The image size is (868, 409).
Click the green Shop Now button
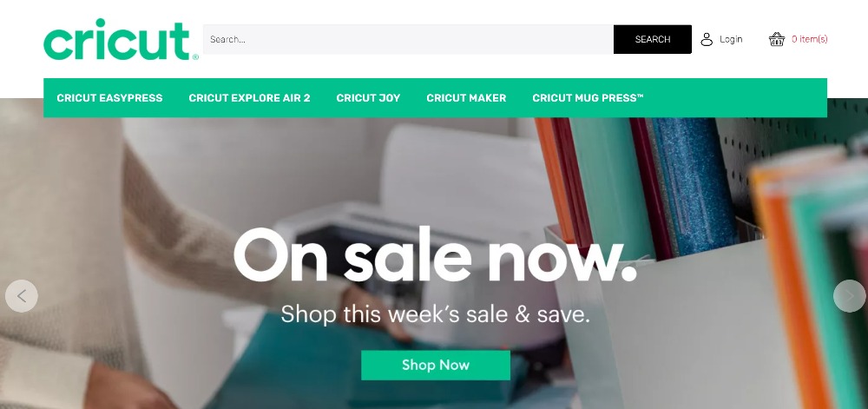[436, 366]
